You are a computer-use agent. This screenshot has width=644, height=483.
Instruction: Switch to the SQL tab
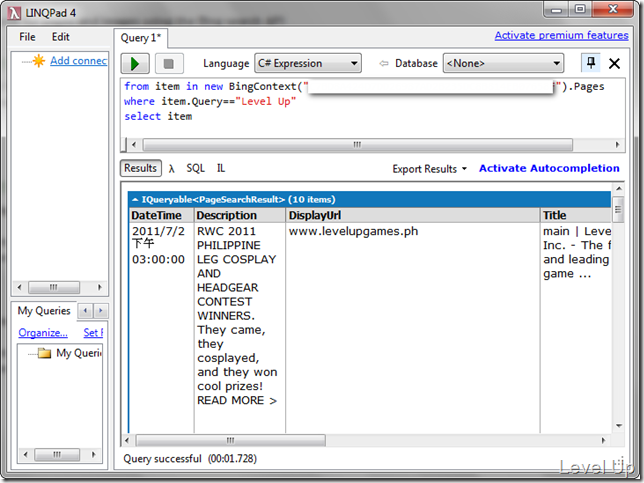click(x=196, y=168)
